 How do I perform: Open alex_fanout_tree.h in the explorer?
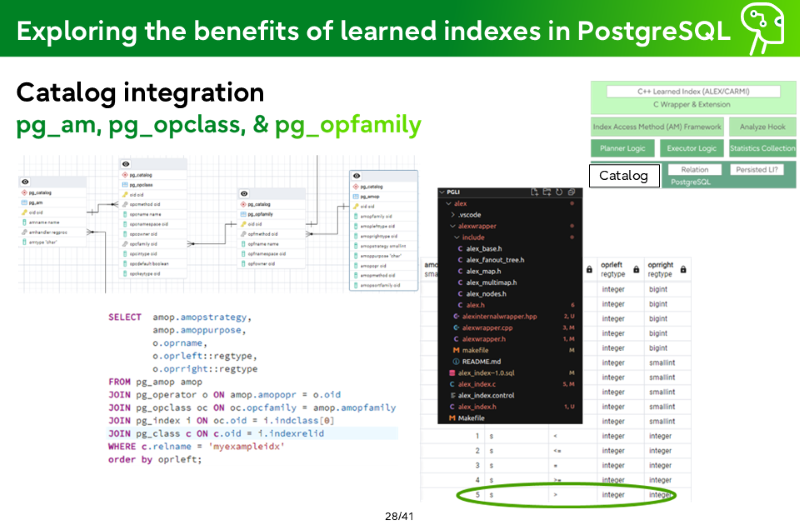click(x=495, y=260)
